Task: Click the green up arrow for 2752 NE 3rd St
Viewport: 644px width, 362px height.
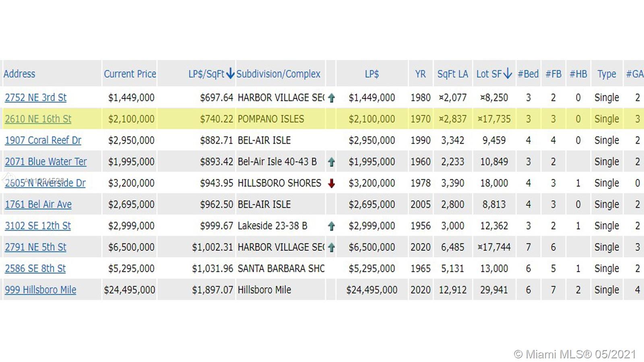Action: [x=331, y=98]
